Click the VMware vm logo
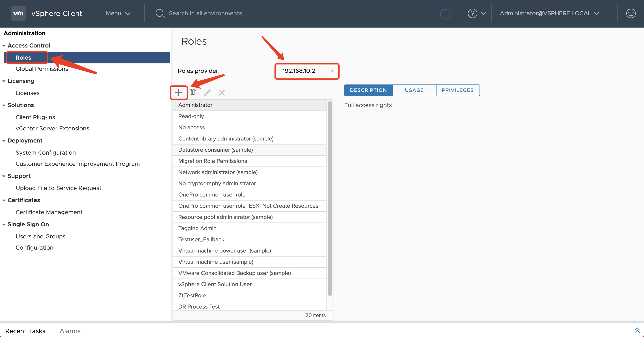 tap(18, 13)
